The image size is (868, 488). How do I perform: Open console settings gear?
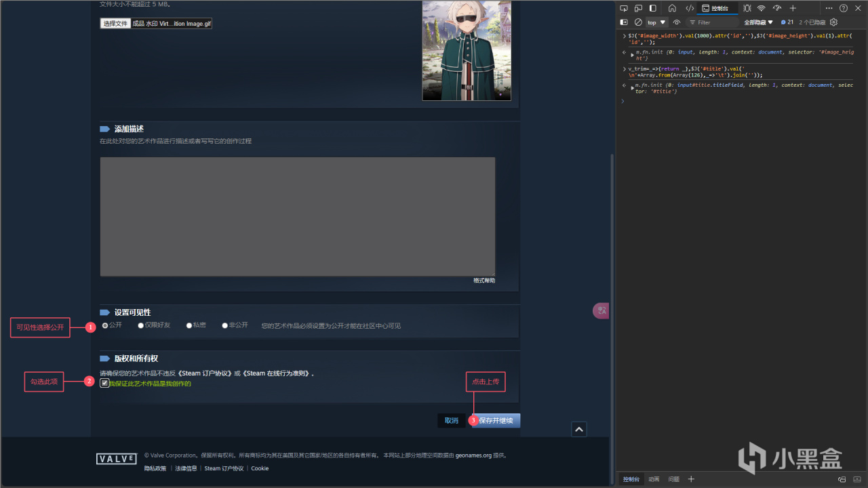[834, 22]
